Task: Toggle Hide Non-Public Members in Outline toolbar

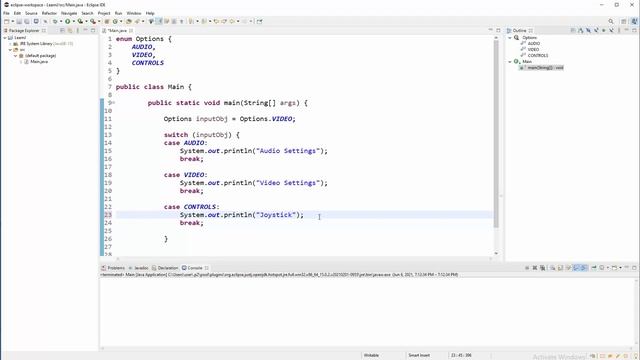Action: tap(604, 31)
